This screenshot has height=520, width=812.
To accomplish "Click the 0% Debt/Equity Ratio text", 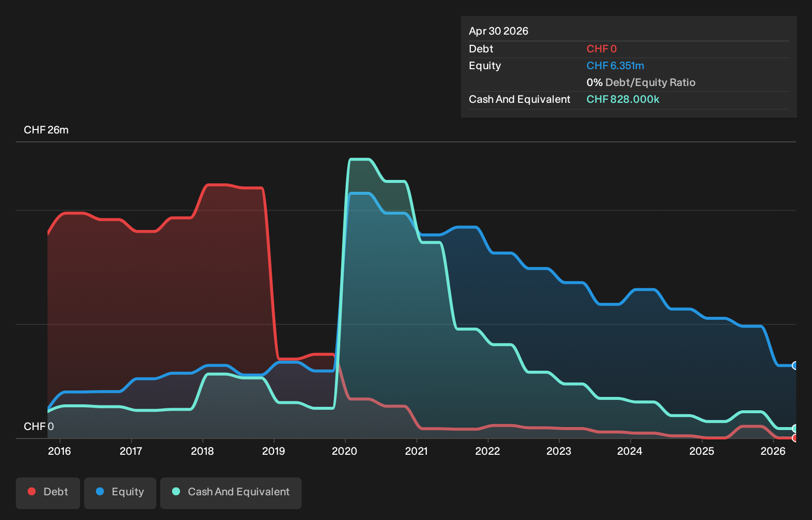I will coord(641,83).
